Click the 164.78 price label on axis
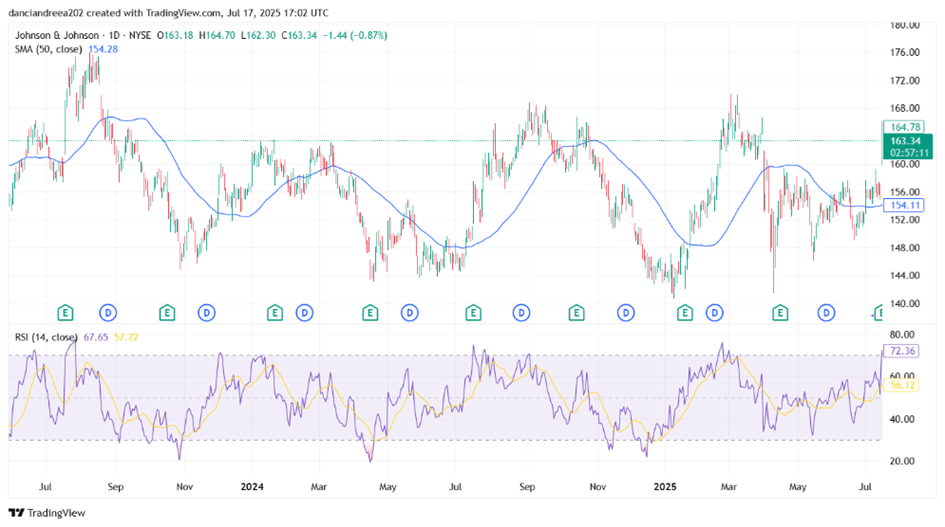945x527 pixels. point(904,127)
